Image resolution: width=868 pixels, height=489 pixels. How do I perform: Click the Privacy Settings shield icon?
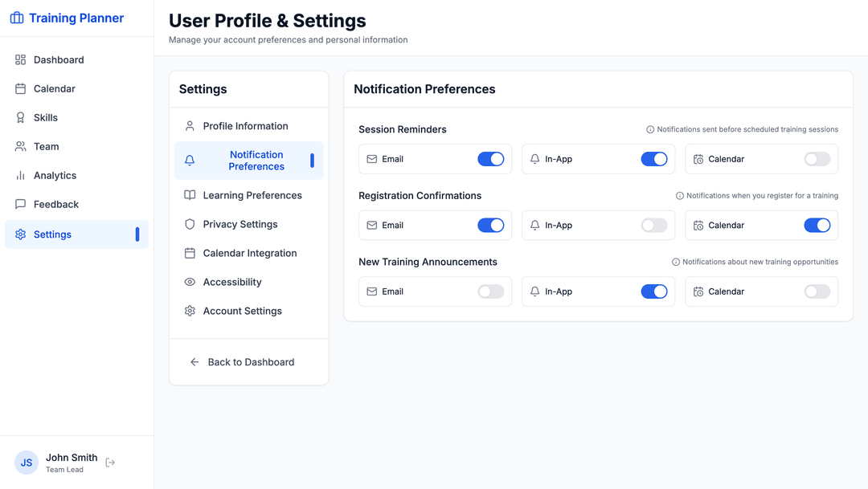(190, 224)
